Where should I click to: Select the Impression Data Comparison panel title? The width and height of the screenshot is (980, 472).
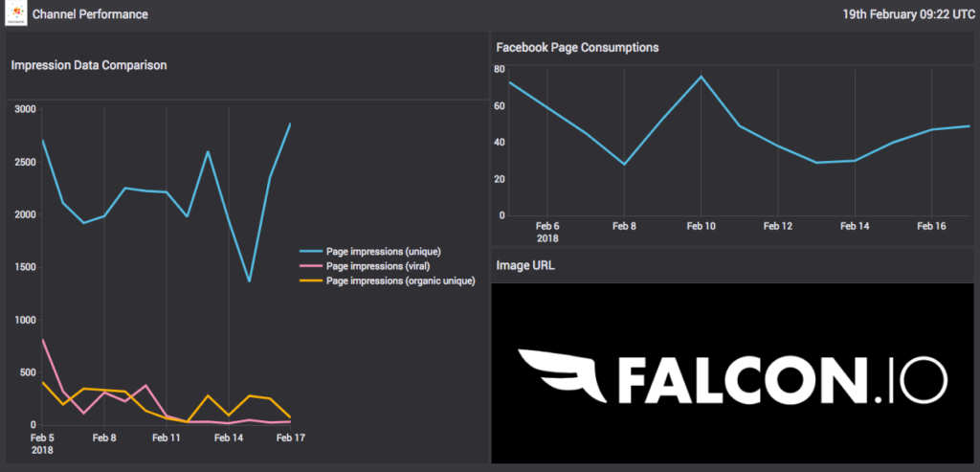[89, 66]
